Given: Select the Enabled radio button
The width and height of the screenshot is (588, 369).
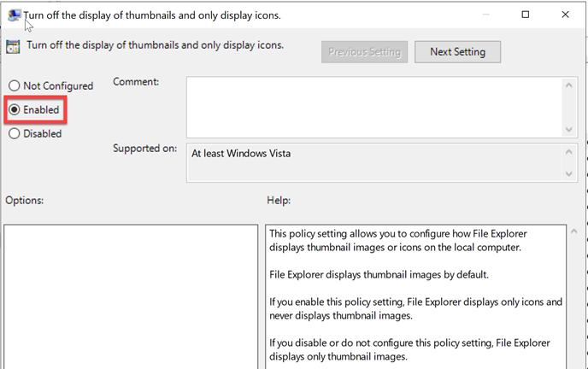Looking at the screenshot, I should coord(15,110).
